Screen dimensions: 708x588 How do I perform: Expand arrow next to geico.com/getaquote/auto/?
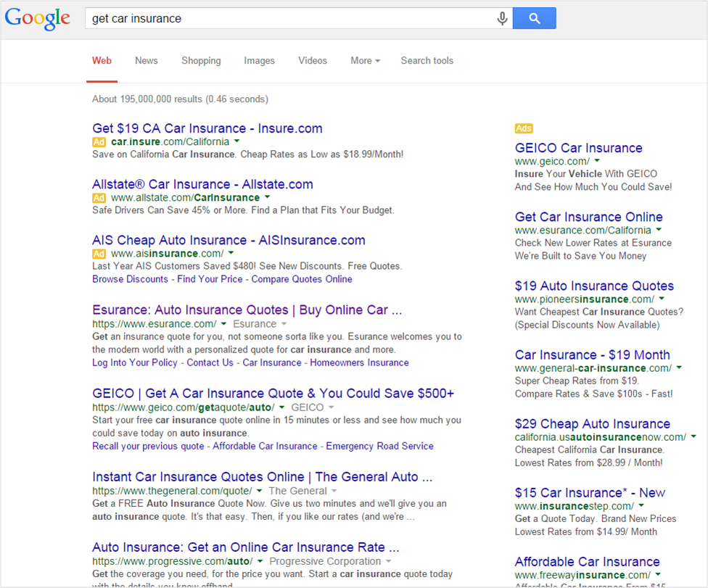pos(281,407)
